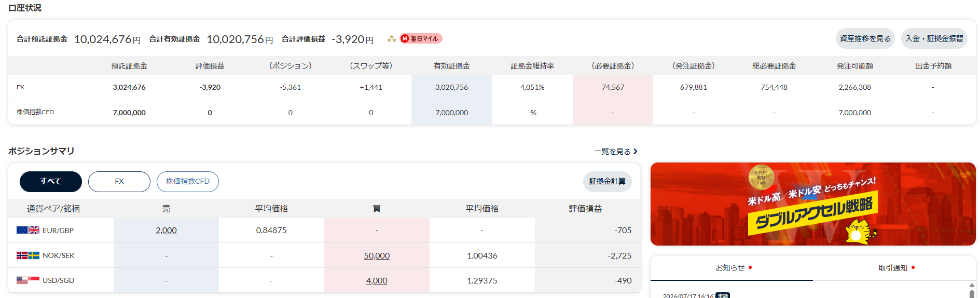
Task: Open the 証拠金計算 calculator
Action: point(608,182)
